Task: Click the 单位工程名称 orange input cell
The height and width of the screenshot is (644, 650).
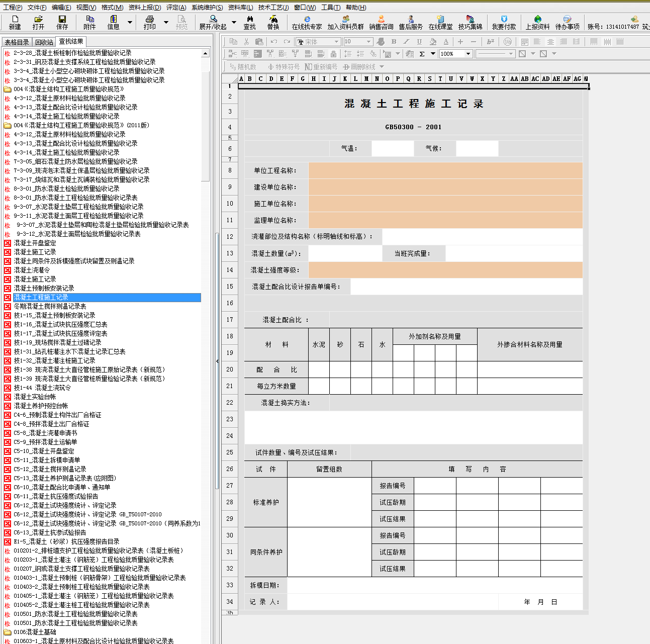Action: click(x=445, y=170)
